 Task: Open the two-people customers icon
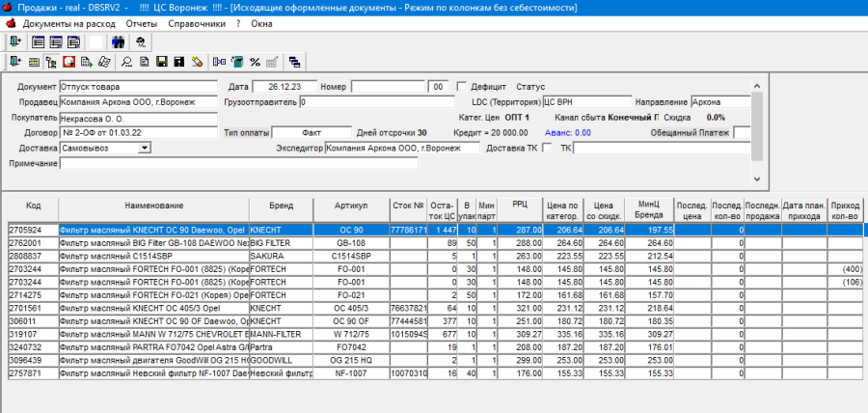119,42
